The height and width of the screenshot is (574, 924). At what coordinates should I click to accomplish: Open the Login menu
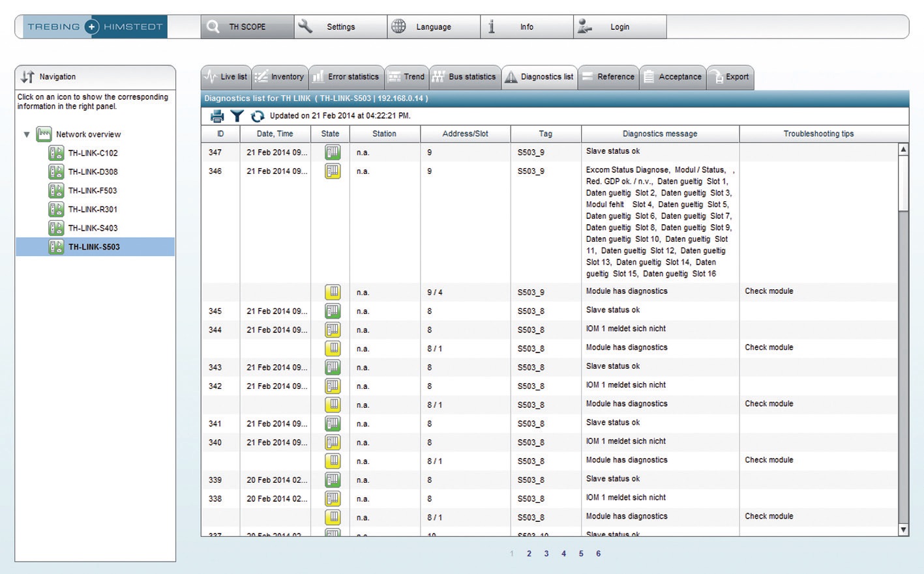(619, 27)
